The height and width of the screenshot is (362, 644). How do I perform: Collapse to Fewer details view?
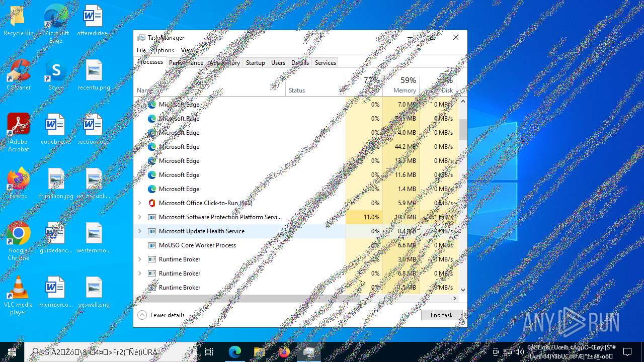coord(161,315)
